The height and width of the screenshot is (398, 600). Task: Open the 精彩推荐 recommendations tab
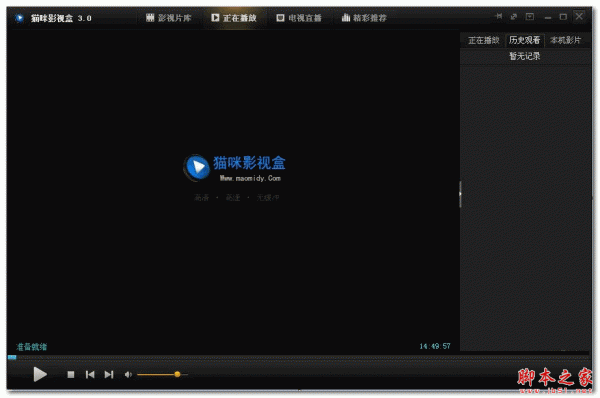tap(364, 18)
